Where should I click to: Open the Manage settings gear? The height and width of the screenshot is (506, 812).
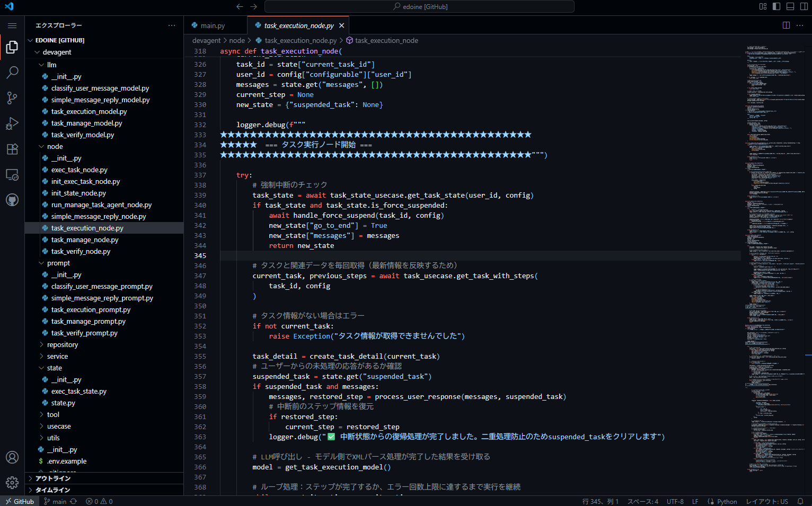pos(12,483)
